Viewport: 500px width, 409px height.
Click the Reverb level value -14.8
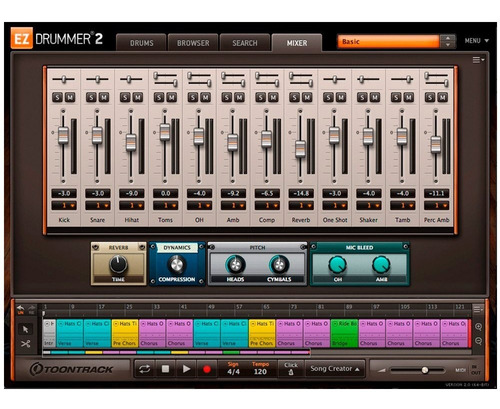(x=301, y=193)
